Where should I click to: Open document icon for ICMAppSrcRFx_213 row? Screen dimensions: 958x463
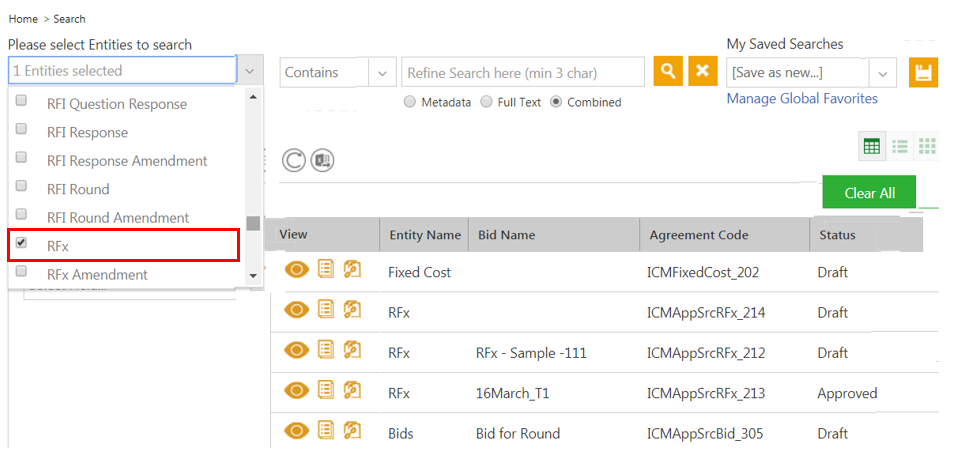[326, 390]
